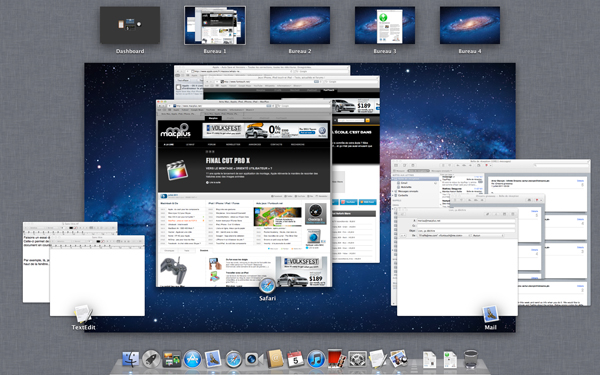Open Launchpad rocket icon in the Dock
This screenshot has height=375, width=600.
[x=151, y=359]
